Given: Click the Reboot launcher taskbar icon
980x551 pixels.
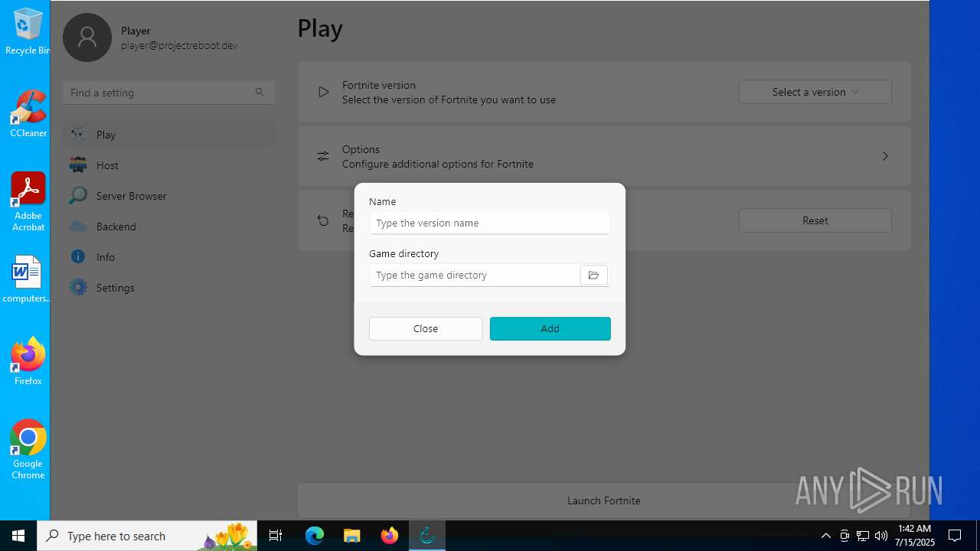Looking at the screenshot, I should coord(427,536).
